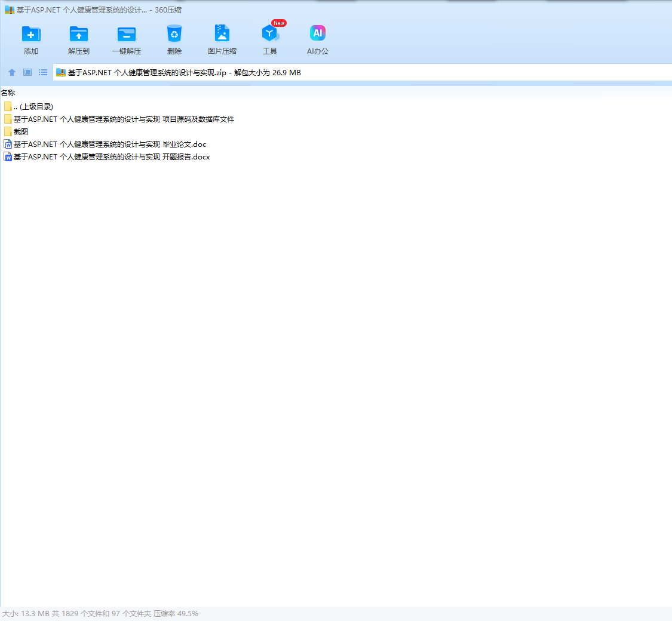Click the 360压缩 app icon in the title bar
Screen dimensions: 672x621
(10, 10)
